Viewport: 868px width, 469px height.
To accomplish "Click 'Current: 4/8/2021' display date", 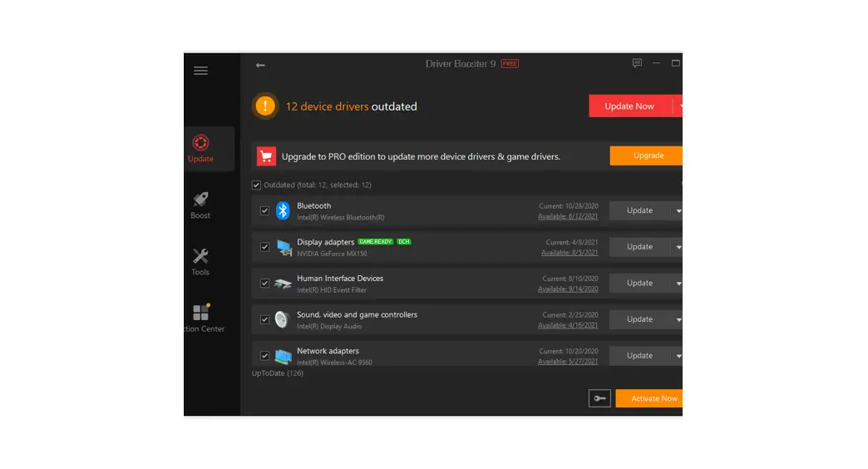I will point(572,242).
